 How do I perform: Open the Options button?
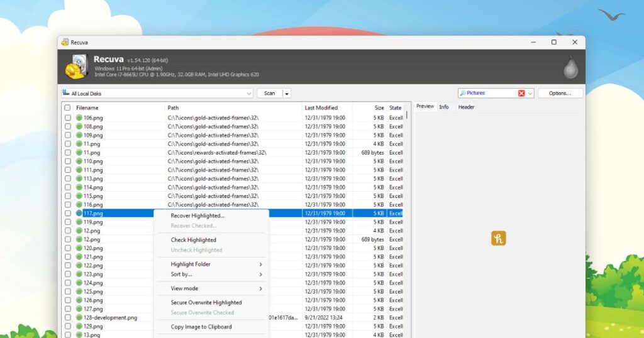tap(560, 94)
